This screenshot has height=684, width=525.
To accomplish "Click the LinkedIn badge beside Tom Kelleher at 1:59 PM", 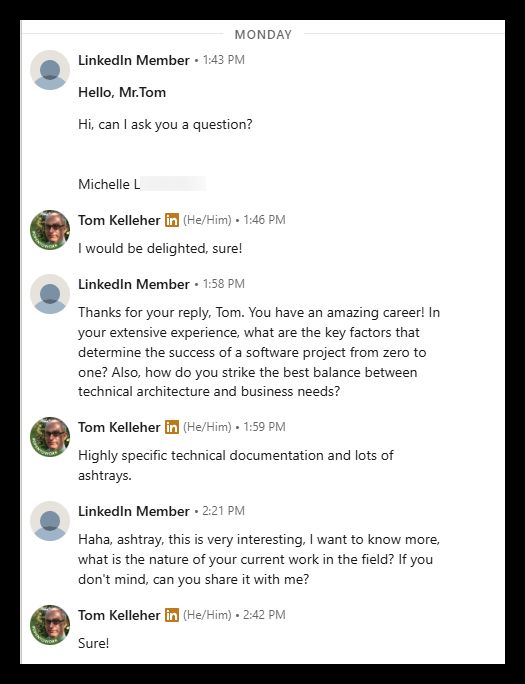I will coord(172,427).
